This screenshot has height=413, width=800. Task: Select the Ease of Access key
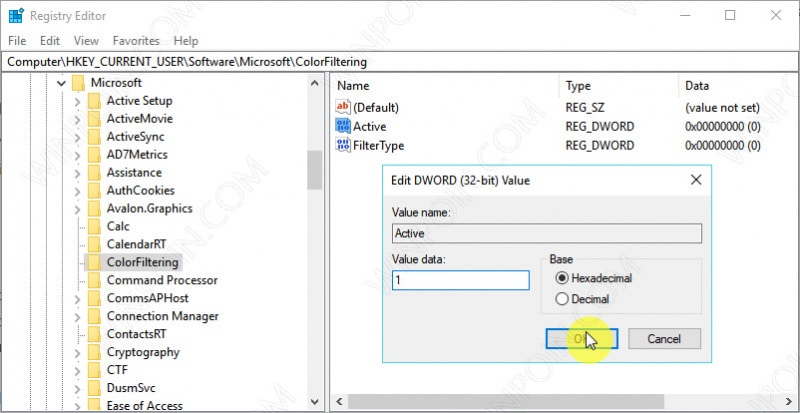(x=144, y=406)
